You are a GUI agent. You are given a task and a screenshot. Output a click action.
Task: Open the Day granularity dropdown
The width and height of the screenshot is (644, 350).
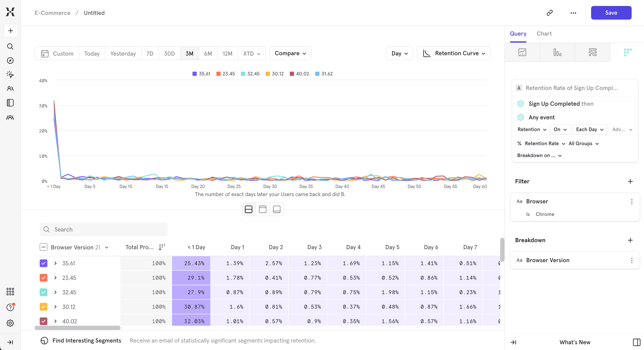coord(399,53)
